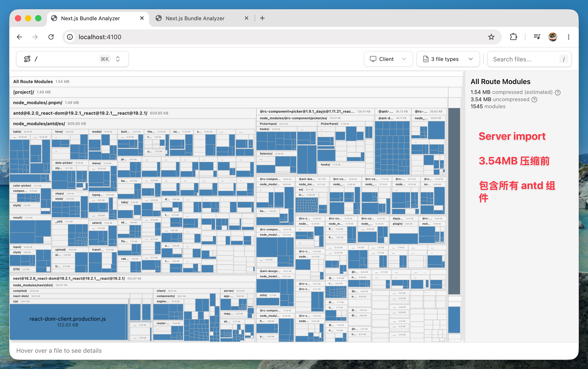Viewport: 588px width, 369px height.
Task: Select the PickerInput/ folder header
Action: pyautogui.click(x=287, y=124)
